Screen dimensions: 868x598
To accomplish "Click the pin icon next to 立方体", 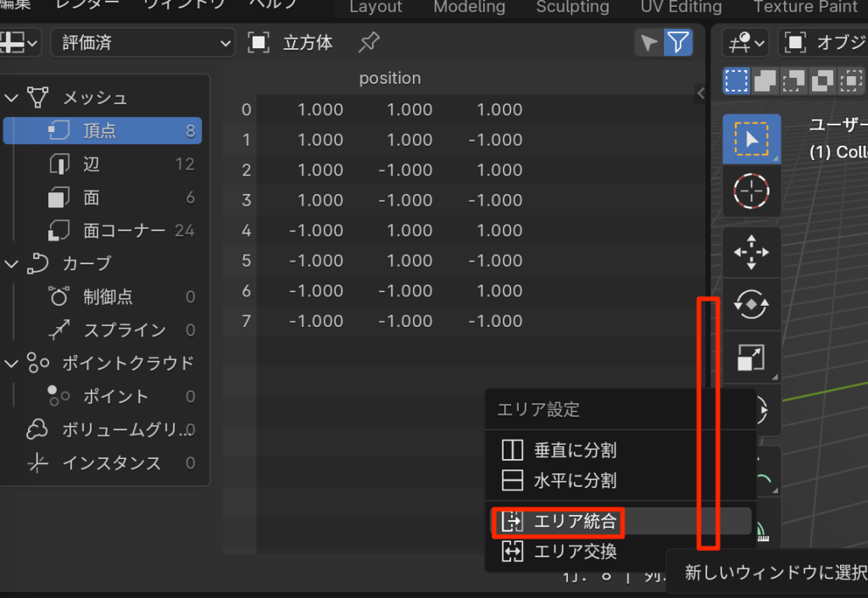I will pos(369,42).
